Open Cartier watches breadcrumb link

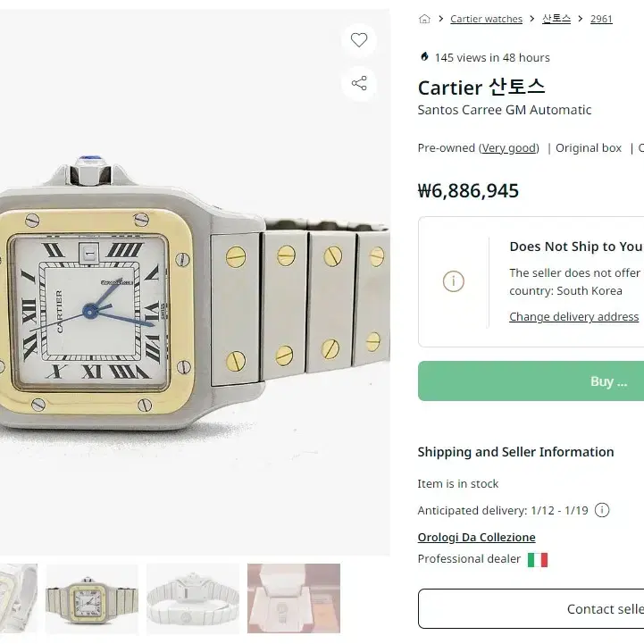pyautogui.click(x=486, y=19)
